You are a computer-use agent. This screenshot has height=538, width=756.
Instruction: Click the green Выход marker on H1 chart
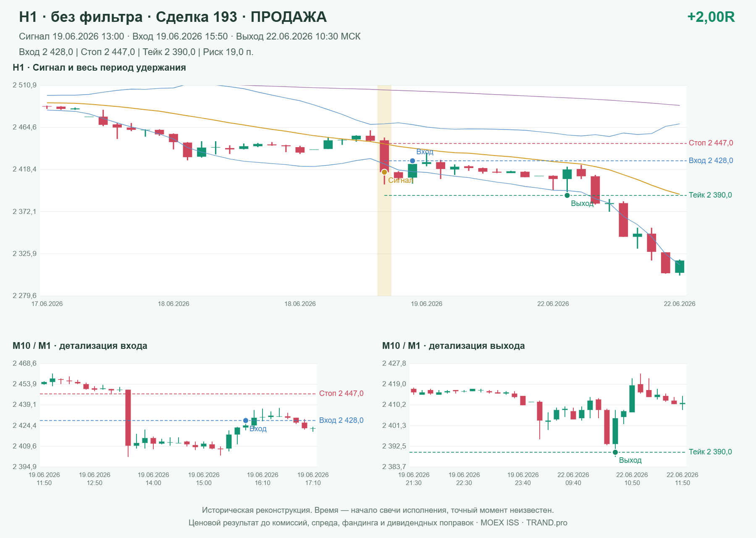click(567, 195)
